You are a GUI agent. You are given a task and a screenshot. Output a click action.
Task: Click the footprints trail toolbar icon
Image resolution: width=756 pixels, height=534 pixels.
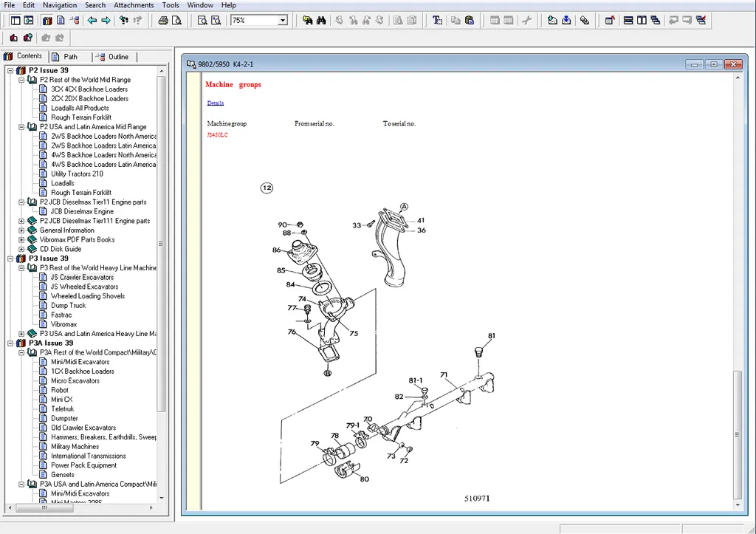click(x=124, y=20)
